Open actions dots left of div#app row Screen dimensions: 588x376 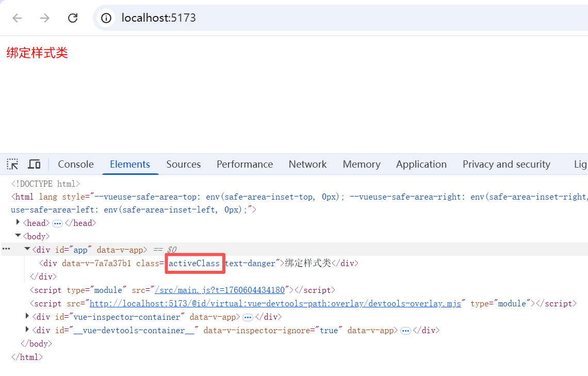(x=6, y=249)
